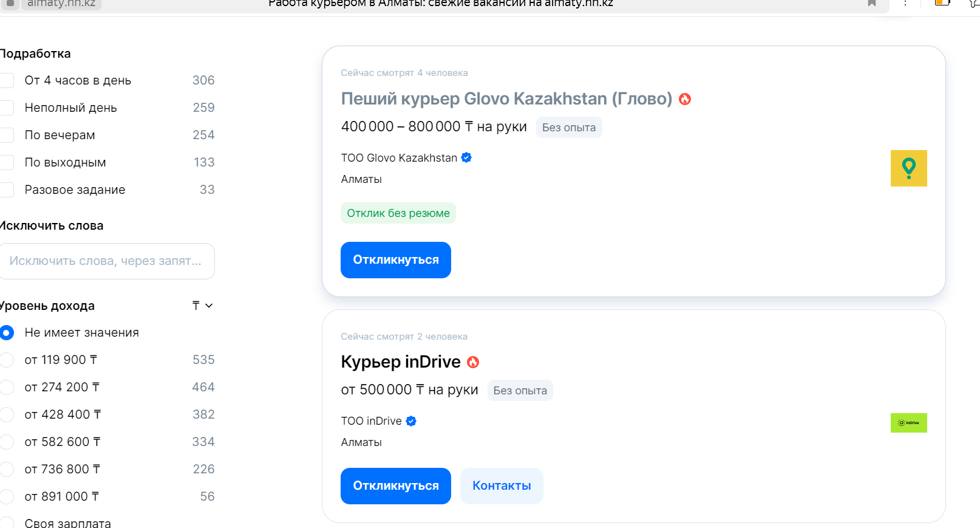Choose the 'Не имеет значения' radio option
This screenshot has height=528, width=980.
click(x=7, y=332)
